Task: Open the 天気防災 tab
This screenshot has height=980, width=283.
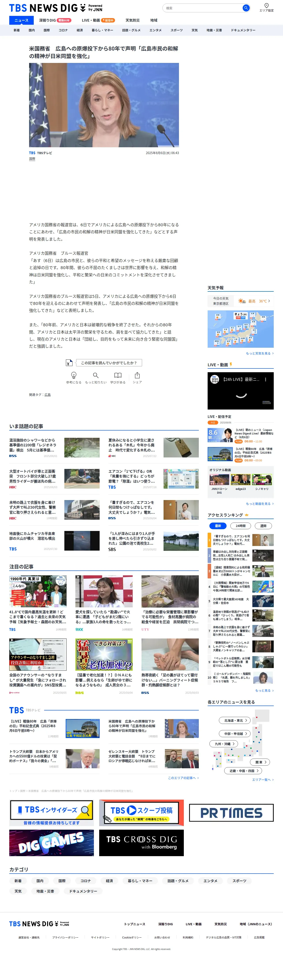Action: (x=132, y=21)
